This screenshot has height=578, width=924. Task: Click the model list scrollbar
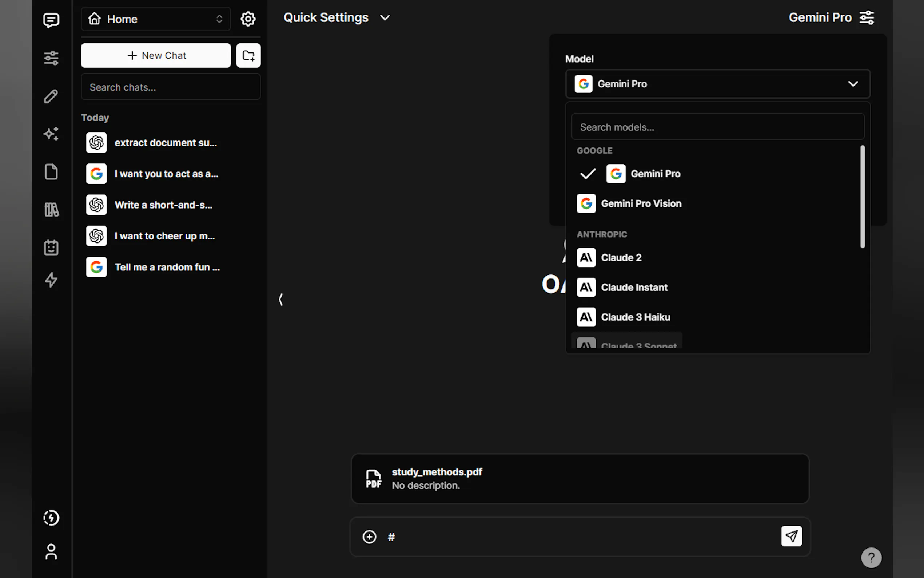862,197
